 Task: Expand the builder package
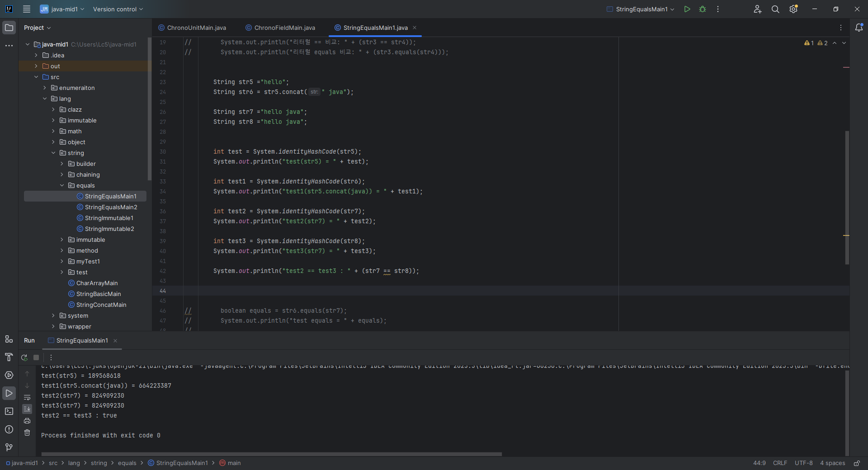[62, 164]
